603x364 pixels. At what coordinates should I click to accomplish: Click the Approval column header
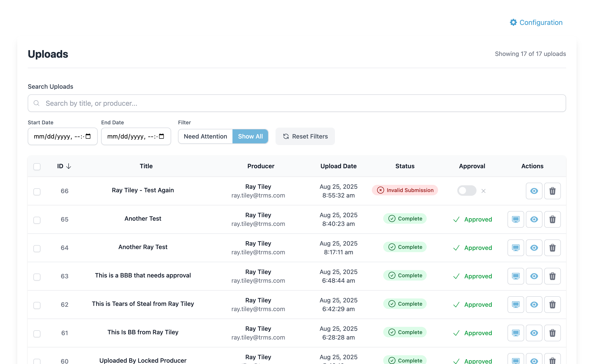coord(472,166)
